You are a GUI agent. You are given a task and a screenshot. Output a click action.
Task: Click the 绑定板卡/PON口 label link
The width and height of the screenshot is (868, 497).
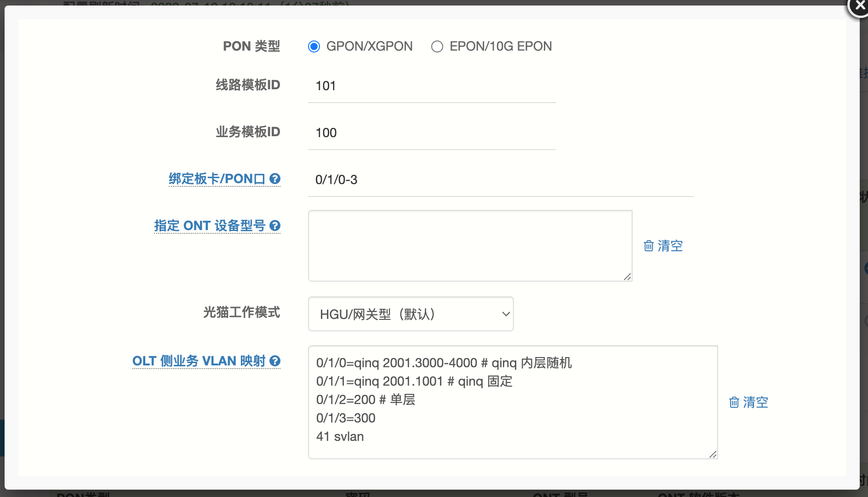217,179
